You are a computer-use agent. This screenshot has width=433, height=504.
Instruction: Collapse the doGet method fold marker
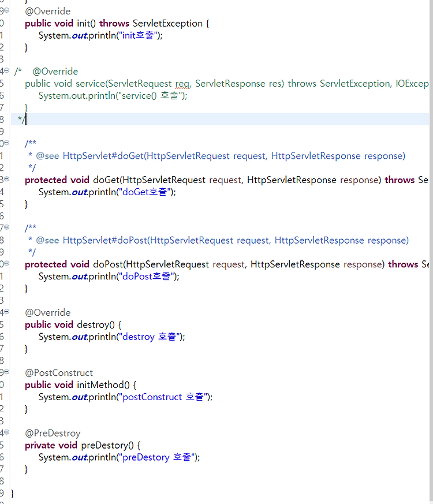point(7,179)
